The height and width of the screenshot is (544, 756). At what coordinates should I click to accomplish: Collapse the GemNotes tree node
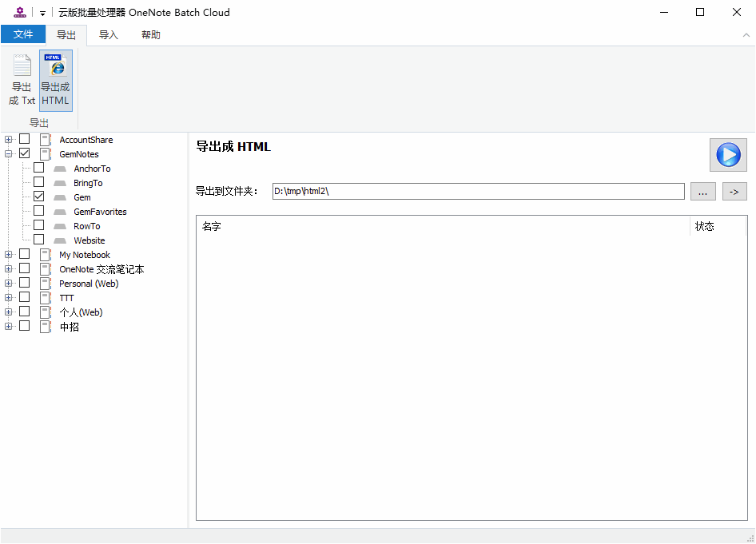click(8, 154)
